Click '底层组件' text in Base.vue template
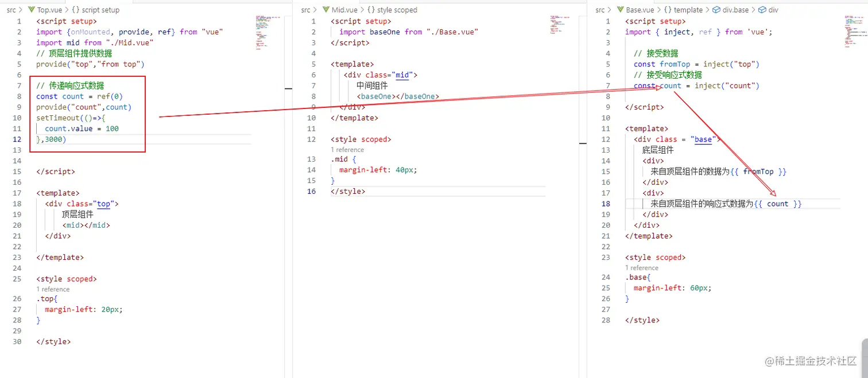The height and width of the screenshot is (378, 868). pos(658,150)
